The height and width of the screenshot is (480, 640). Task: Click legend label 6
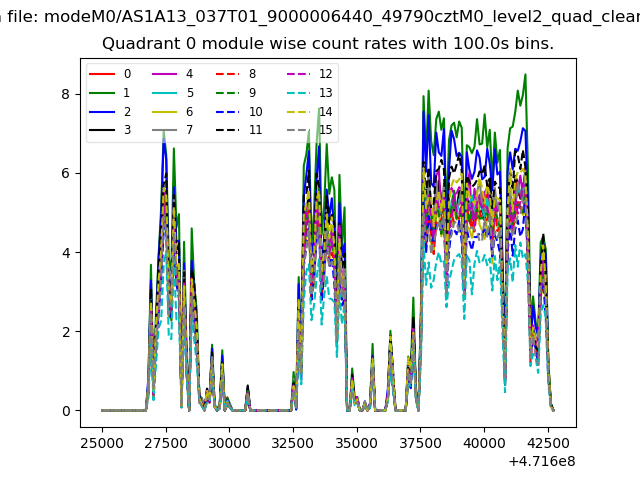pyautogui.click(x=189, y=111)
